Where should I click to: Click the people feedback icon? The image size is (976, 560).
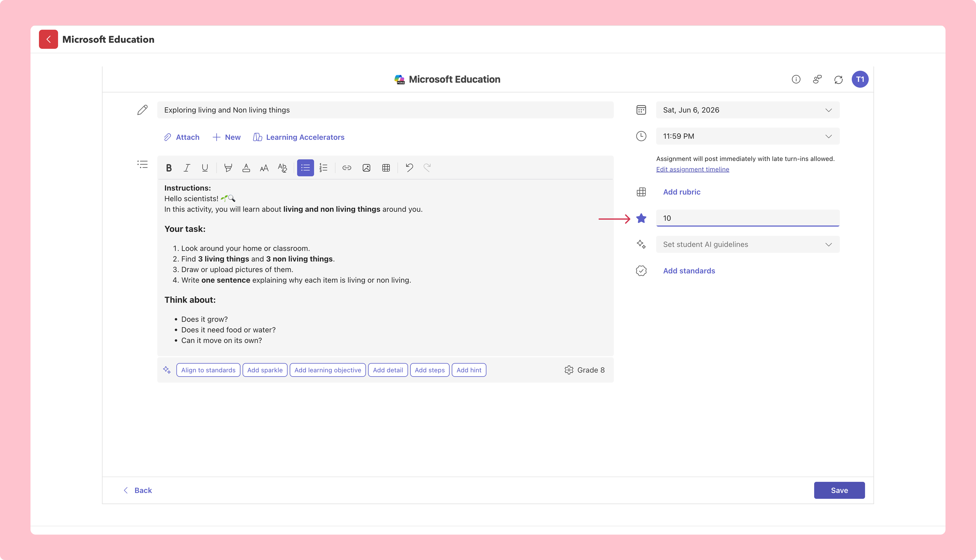[x=817, y=79]
